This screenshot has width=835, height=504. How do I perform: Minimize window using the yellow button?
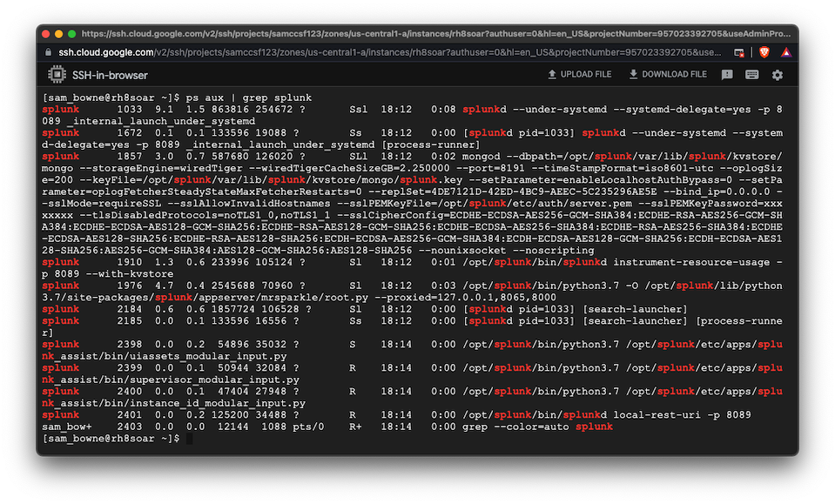click(58, 34)
